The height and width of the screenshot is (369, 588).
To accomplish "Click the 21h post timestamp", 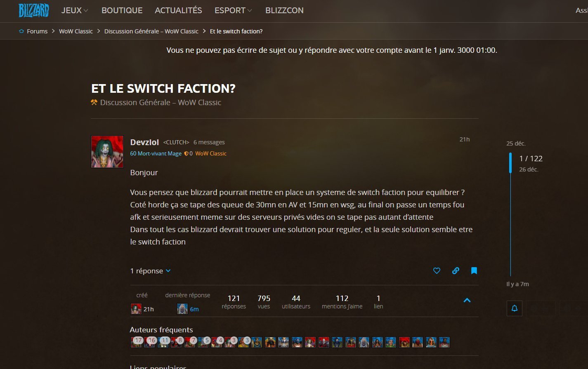I will [x=465, y=139].
